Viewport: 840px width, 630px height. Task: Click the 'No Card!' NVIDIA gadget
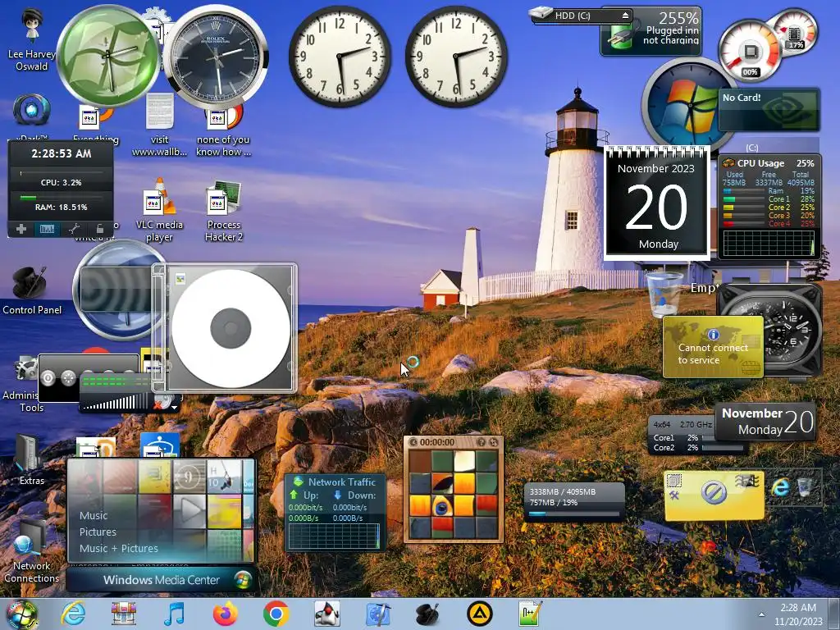[768, 110]
